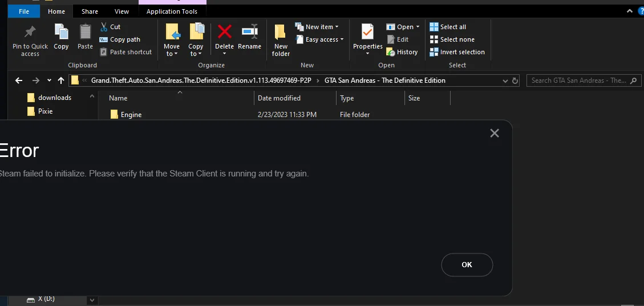Click the Edit command
The width and height of the screenshot is (644, 306).
coord(398,39)
